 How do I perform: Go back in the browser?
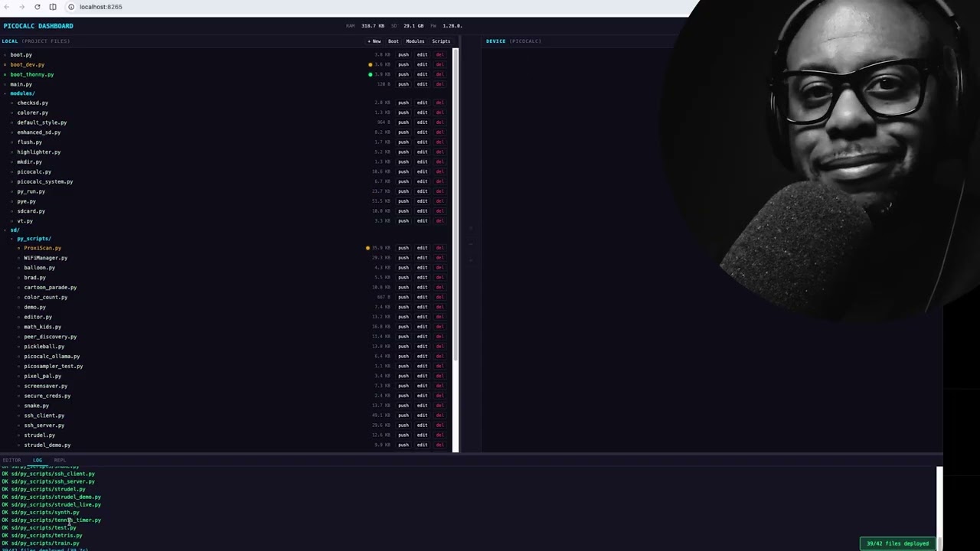(7, 7)
